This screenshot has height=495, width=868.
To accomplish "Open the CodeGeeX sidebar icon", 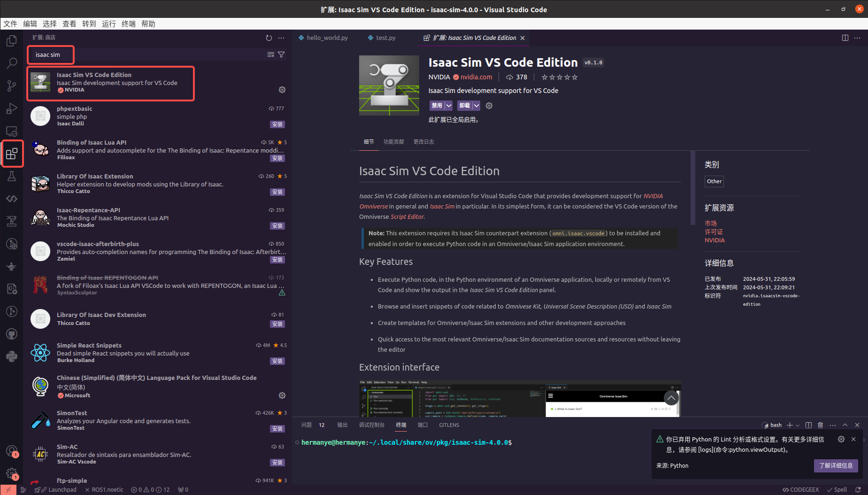I will pyautogui.click(x=12, y=199).
